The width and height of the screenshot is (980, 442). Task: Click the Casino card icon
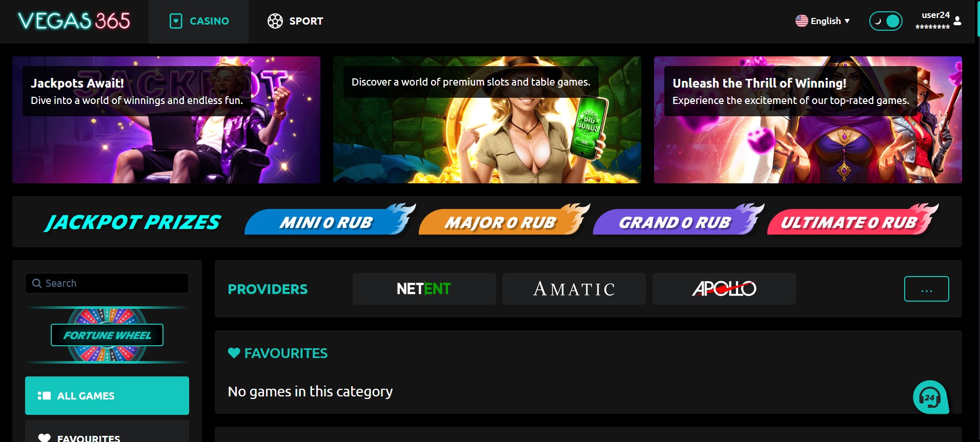tap(176, 21)
